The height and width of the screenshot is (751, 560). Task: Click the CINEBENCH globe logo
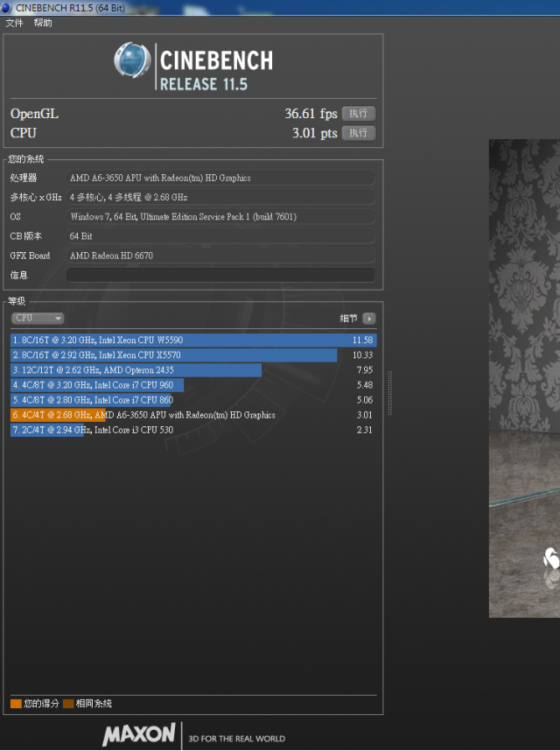(132, 60)
